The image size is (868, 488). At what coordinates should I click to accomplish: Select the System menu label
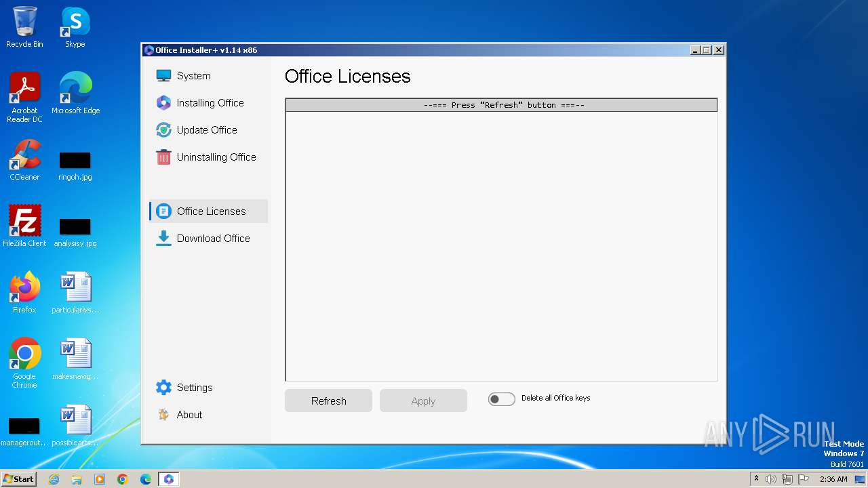tap(194, 76)
